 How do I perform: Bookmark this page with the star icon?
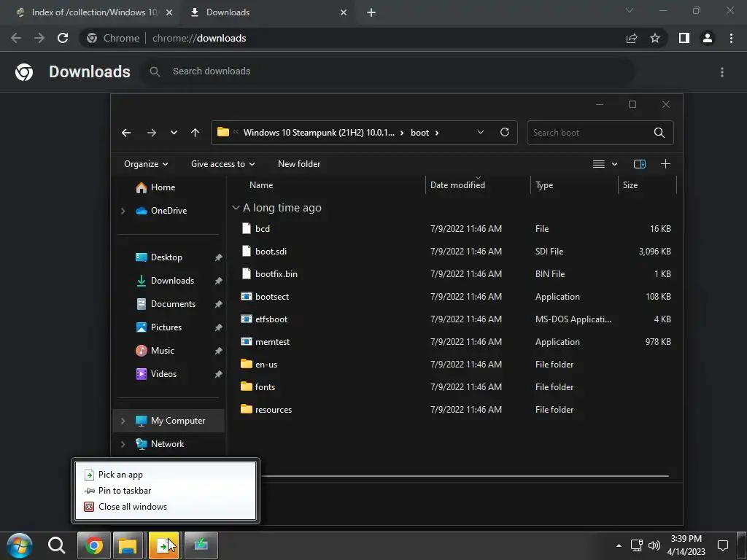click(655, 38)
